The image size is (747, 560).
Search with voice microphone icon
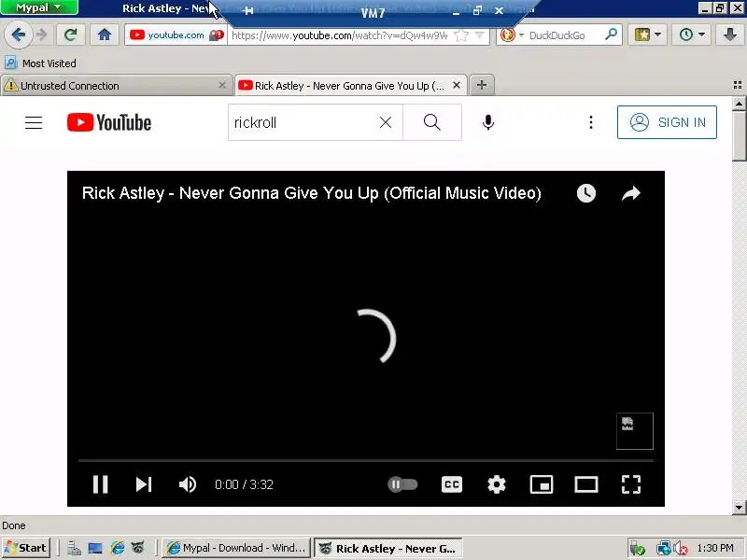tap(487, 122)
